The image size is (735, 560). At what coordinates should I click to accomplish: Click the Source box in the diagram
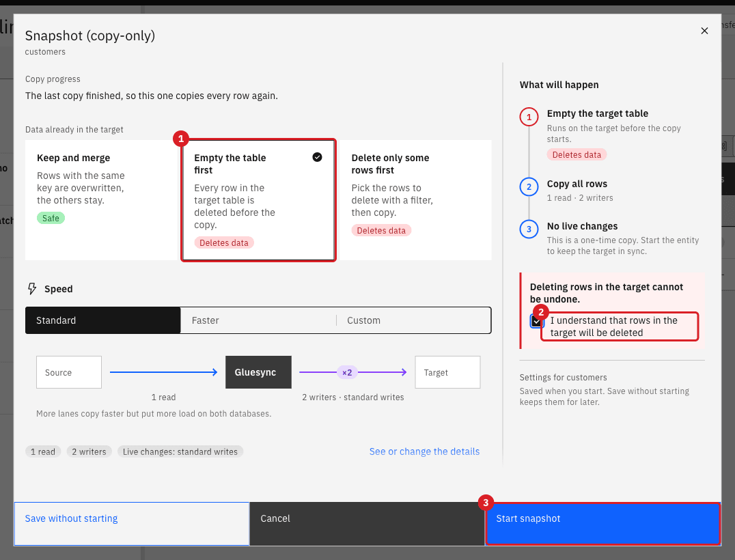pos(69,372)
